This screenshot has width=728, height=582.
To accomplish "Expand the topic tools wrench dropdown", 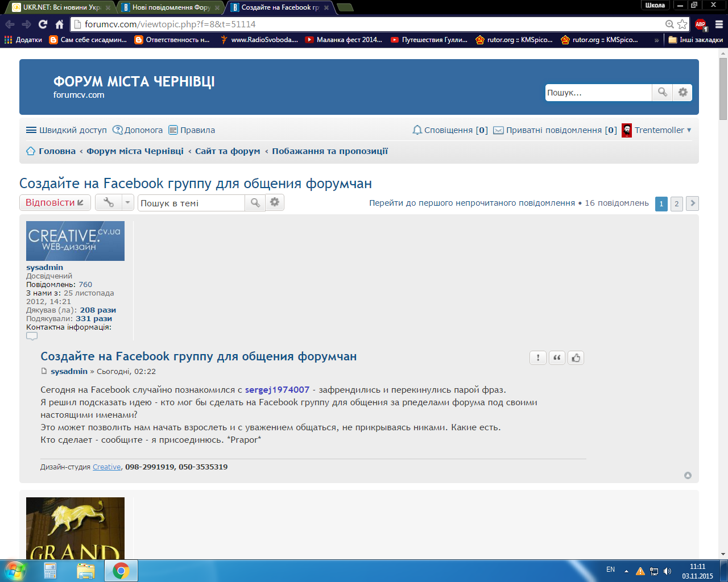I will click(114, 202).
